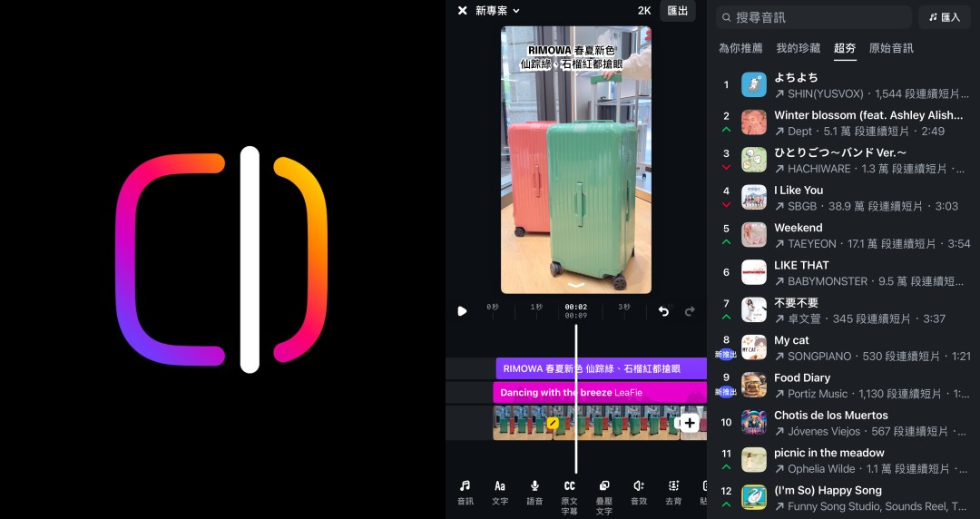Screen dimensions: 980x519
Task: Tap the picnic in the meadow cover art
Action: click(x=754, y=460)
